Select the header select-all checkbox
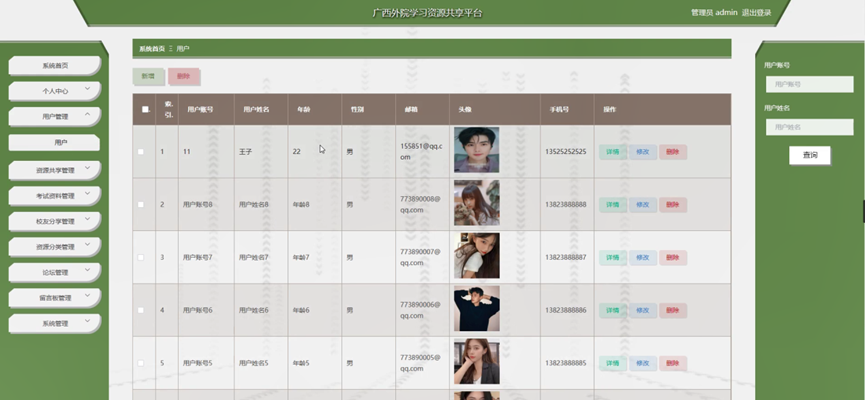Viewport: 865px width, 400px height. (145, 109)
